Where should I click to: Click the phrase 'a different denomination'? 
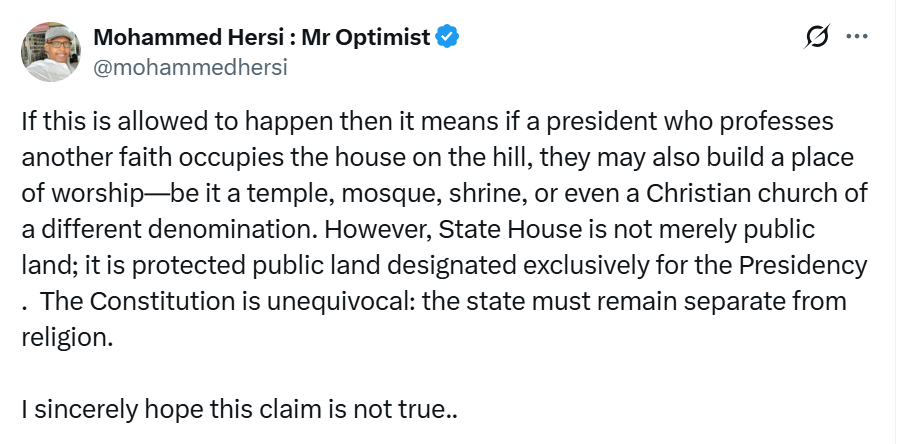[x=170, y=229]
